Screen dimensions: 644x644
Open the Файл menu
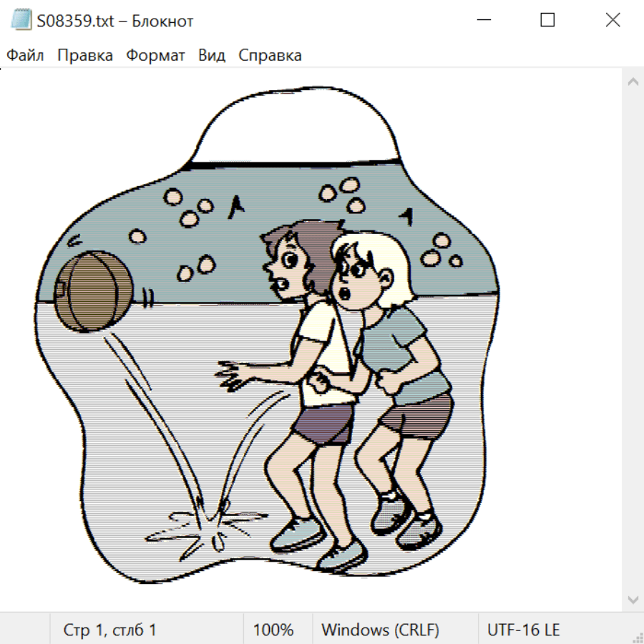[25, 56]
